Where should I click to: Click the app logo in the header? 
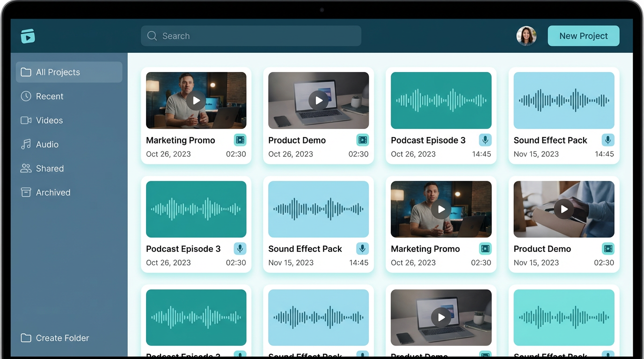[28, 36]
